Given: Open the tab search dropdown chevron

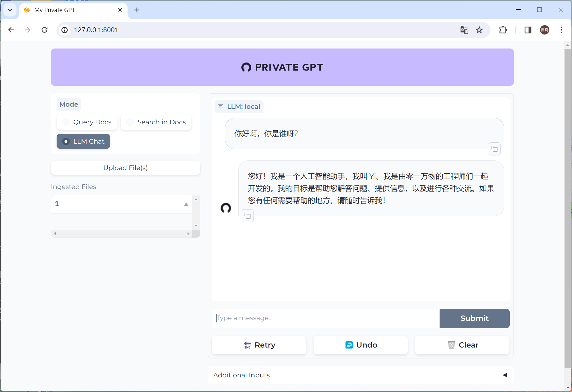Looking at the screenshot, I should [10, 10].
